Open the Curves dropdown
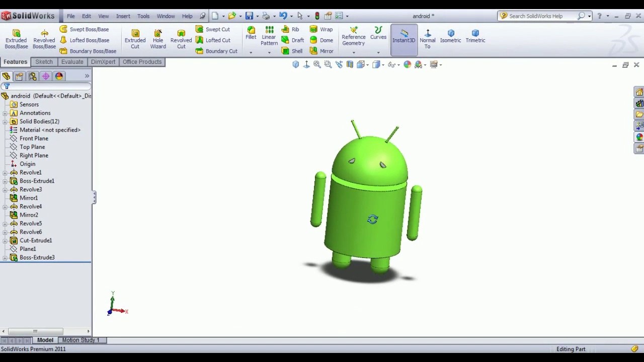The width and height of the screenshot is (644, 362). pyautogui.click(x=378, y=52)
